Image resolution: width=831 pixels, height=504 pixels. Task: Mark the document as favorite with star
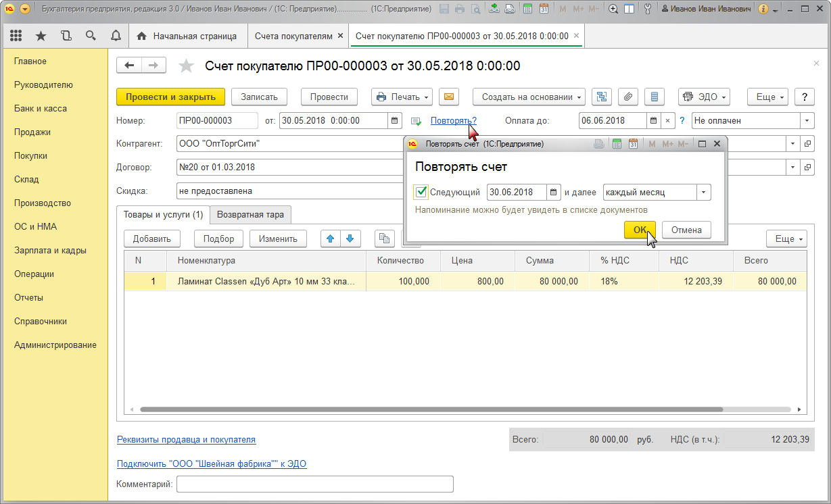(186, 66)
